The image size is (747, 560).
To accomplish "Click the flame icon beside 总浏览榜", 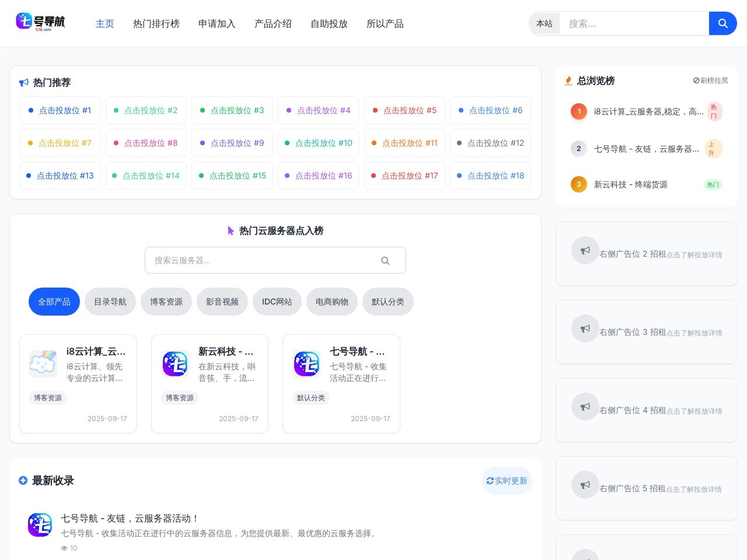I will [568, 80].
